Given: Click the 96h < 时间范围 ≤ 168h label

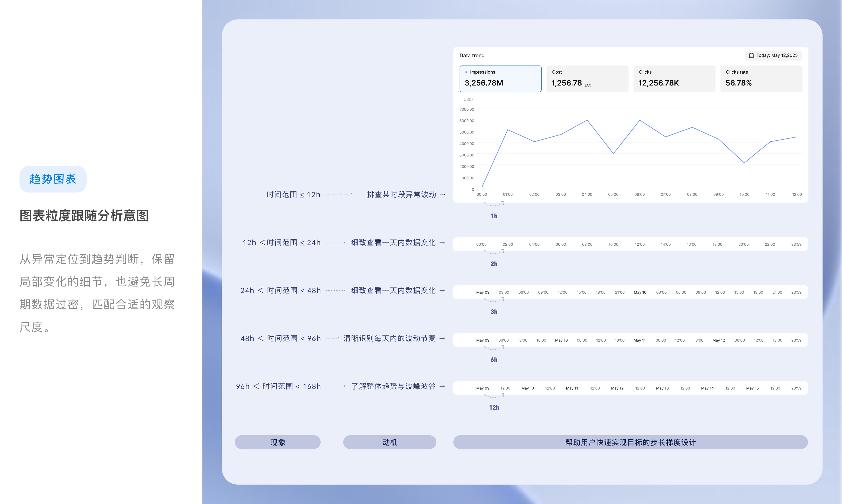Looking at the screenshot, I should [x=278, y=386].
